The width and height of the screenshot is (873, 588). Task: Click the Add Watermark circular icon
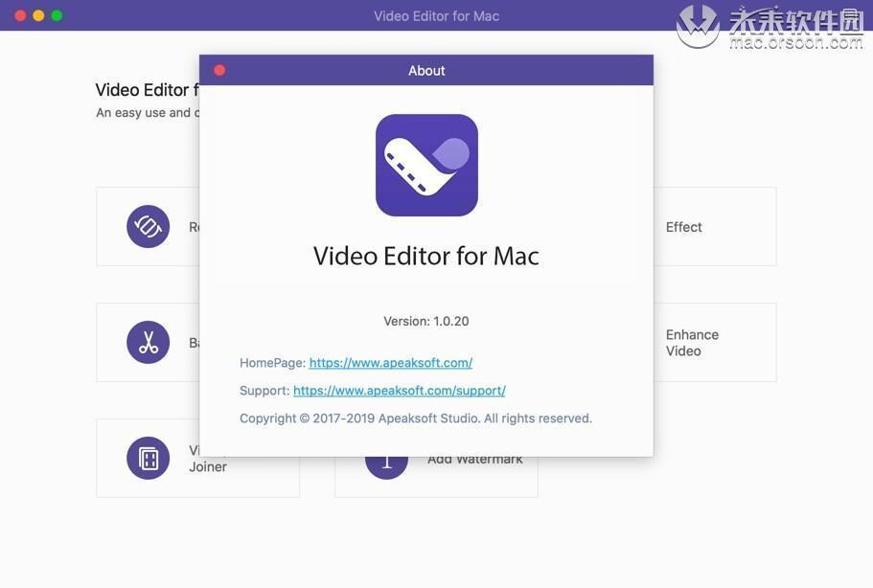pyautogui.click(x=386, y=464)
